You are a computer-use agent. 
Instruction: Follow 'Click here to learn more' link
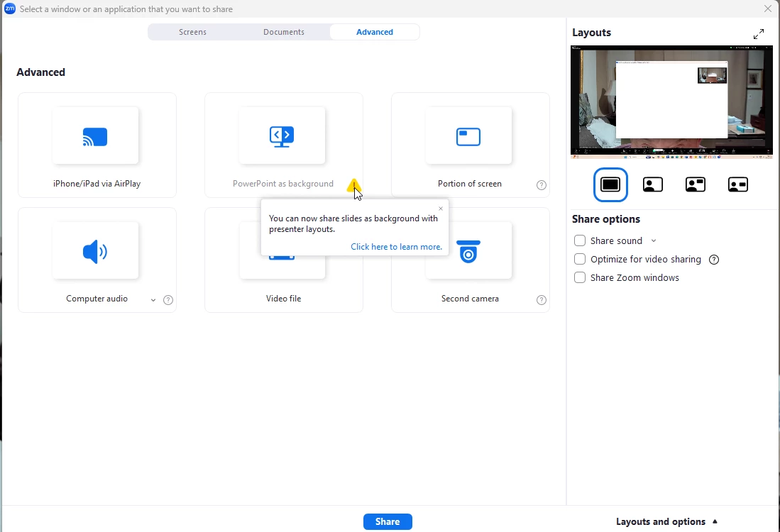coord(396,247)
